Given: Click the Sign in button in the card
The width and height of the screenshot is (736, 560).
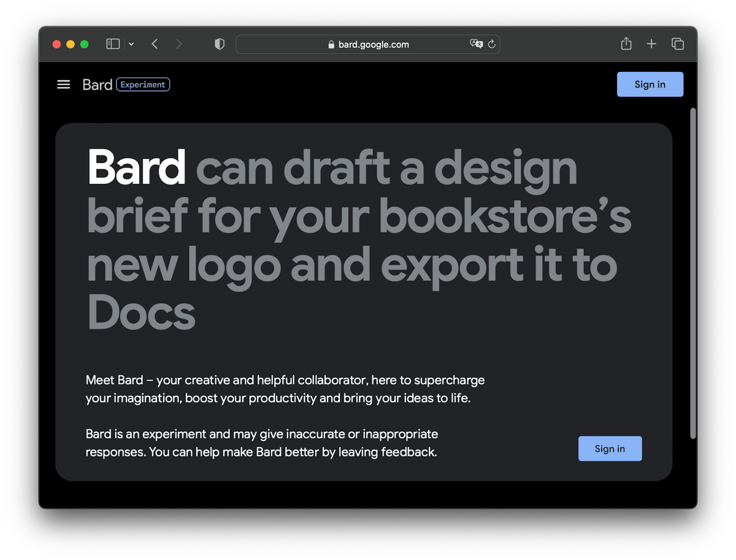Looking at the screenshot, I should [x=610, y=448].
